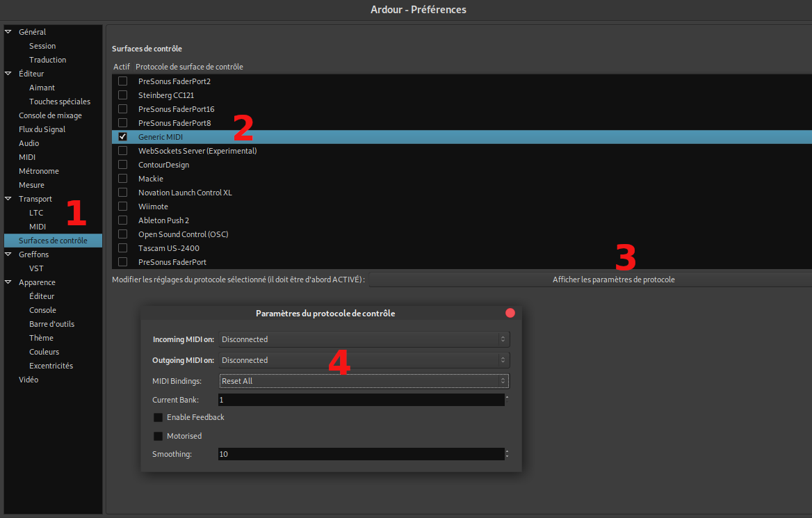Toggle the Enable Feedback checkbox
Screen dimensions: 812x518
tap(158, 417)
